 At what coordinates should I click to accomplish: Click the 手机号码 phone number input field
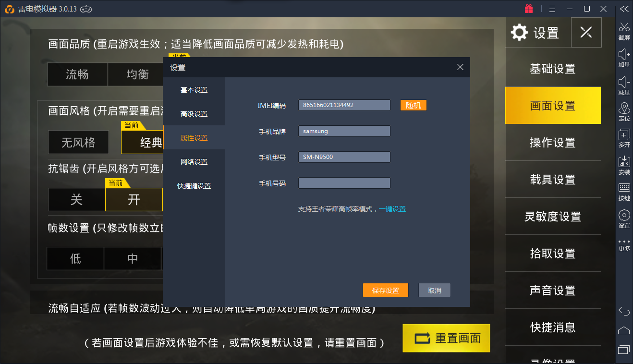click(344, 182)
